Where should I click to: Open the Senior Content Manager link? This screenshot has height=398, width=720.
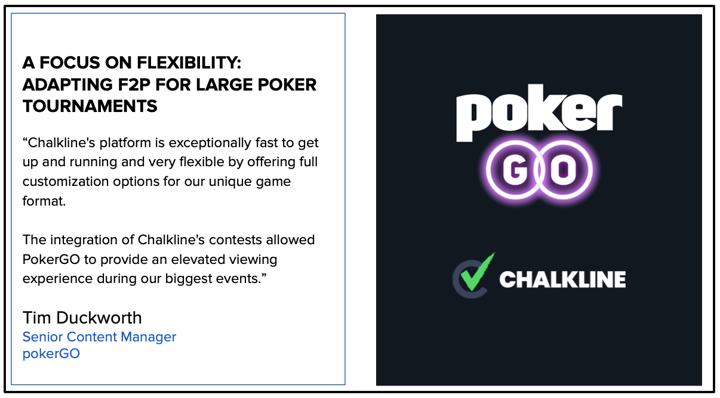(99, 336)
